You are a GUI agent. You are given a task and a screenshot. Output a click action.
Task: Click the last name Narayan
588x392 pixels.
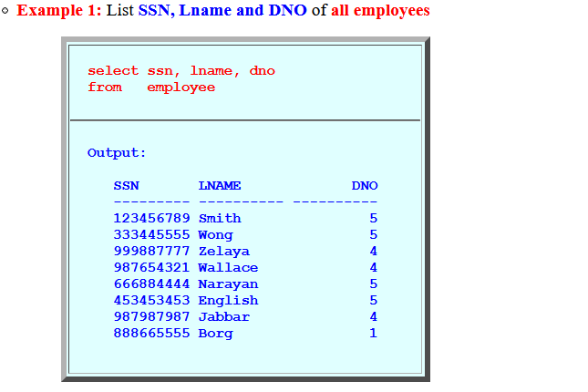(x=228, y=284)
